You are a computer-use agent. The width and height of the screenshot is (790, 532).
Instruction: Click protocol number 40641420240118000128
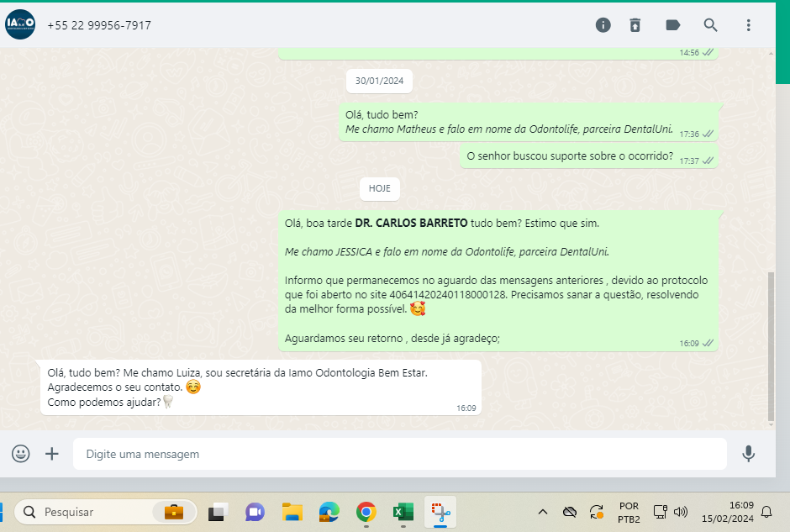(x=447, y=295)
